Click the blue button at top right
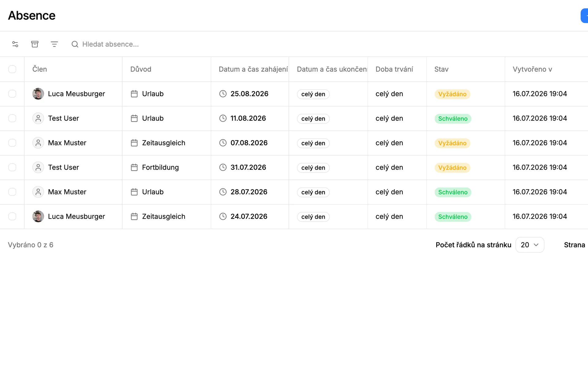 [x=584, y=16]
